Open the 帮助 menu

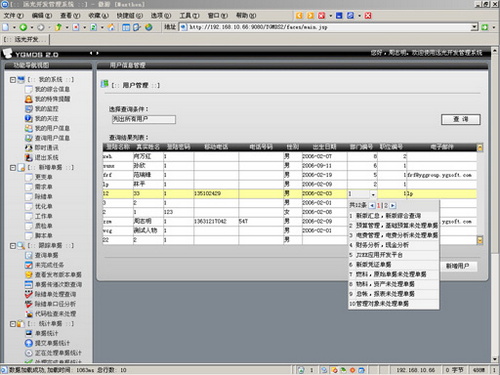pos(246,16)
